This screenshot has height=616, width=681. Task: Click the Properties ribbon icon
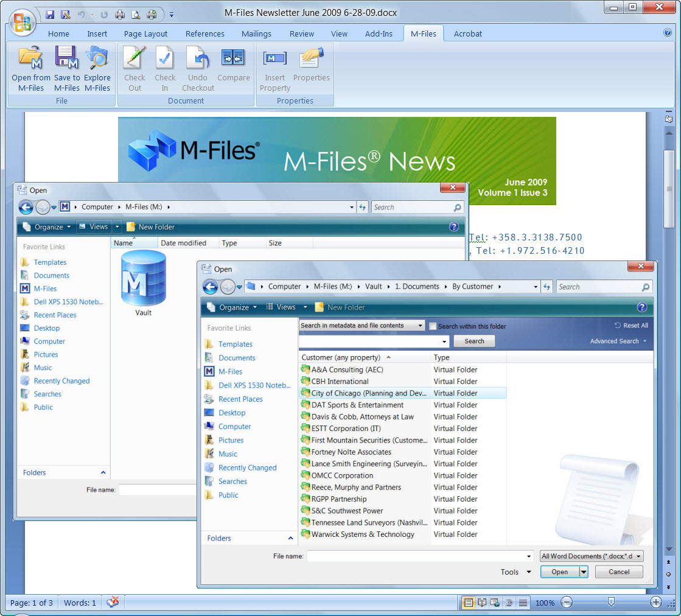tap(311, 58)
